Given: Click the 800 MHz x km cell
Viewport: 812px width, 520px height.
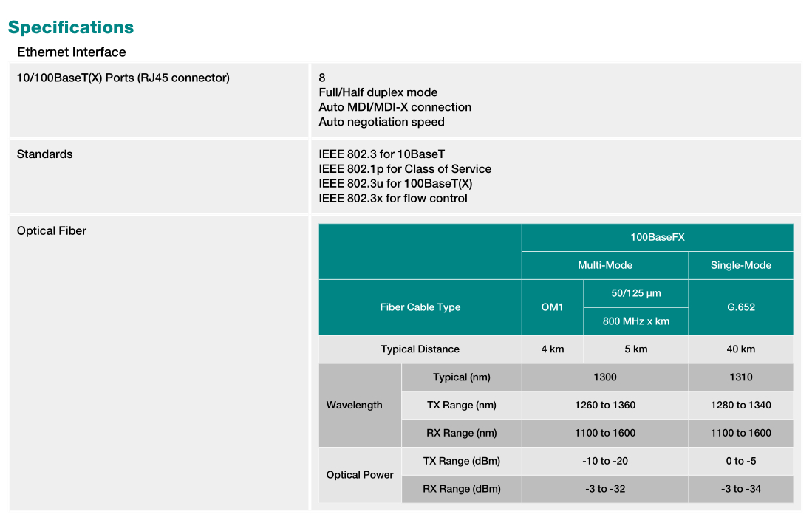Looking at the screenshot, I should 635,321.
